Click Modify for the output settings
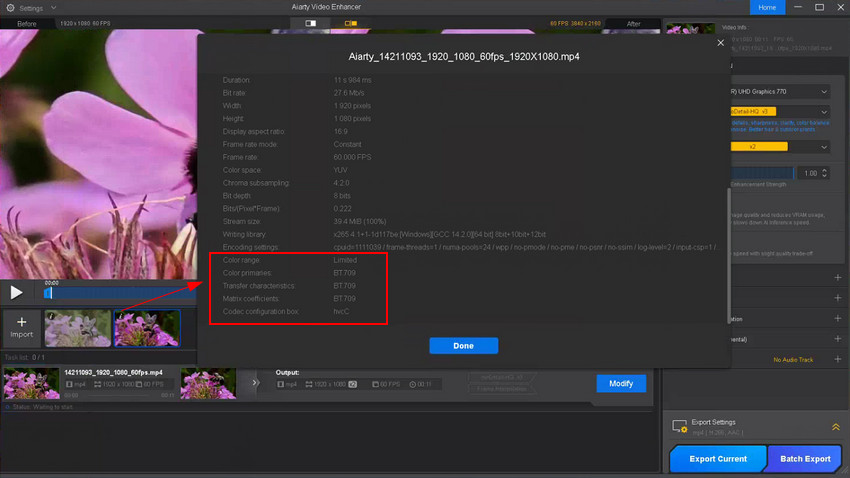The width and height of the screenshot is (850, 478). (621, 384)
